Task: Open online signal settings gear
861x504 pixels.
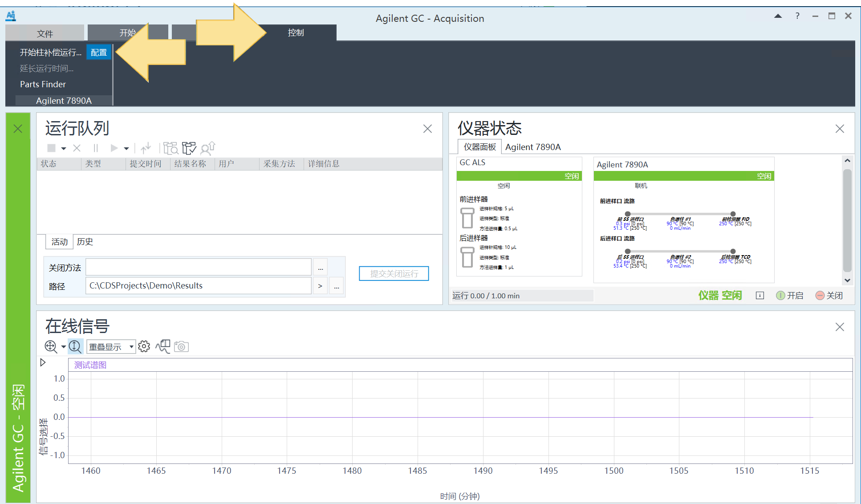Action: click(144, 346)
